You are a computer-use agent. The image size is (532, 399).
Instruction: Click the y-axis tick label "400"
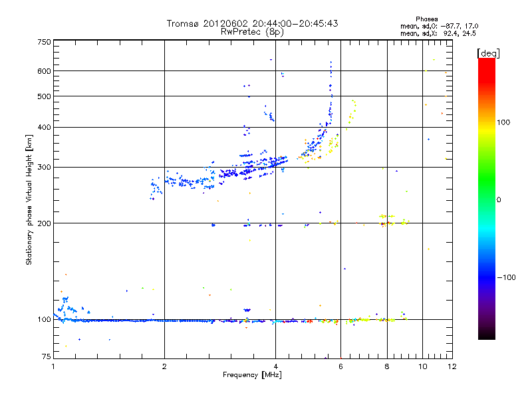(x=44, y=128)
